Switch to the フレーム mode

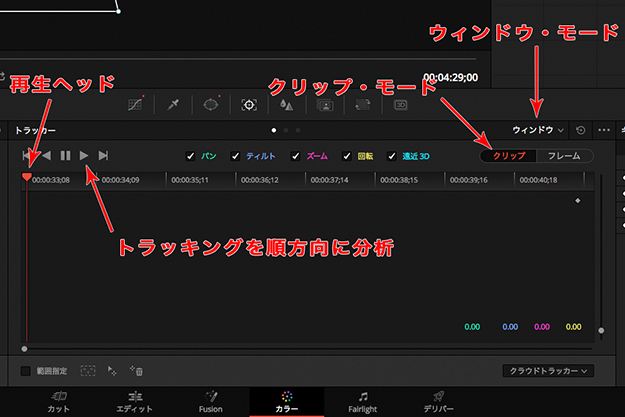[564, 156]
